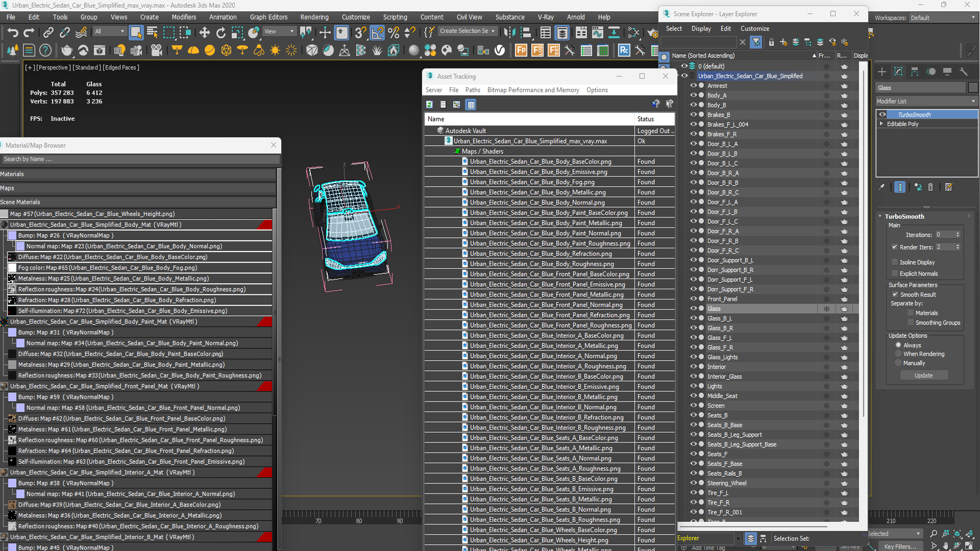
Task: Create a Teapot primitive from toolbar
Action: pyautogui.click(x=67, y=50)
